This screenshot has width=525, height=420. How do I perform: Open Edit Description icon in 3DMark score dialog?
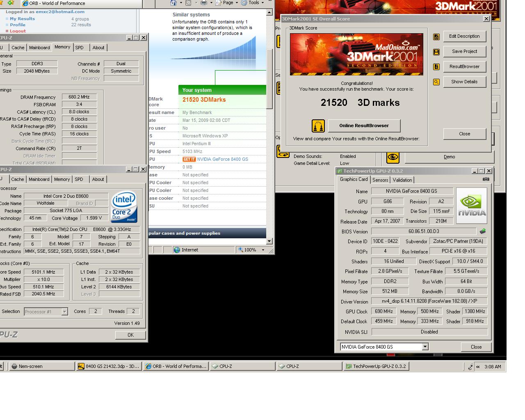point(436,37)
